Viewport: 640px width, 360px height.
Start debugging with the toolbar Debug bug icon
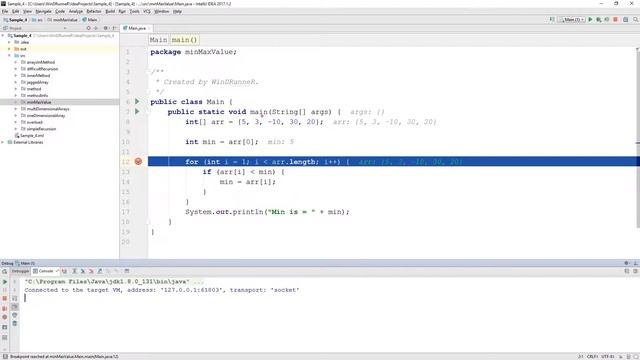pyautogui.click(x=599, y=20)
